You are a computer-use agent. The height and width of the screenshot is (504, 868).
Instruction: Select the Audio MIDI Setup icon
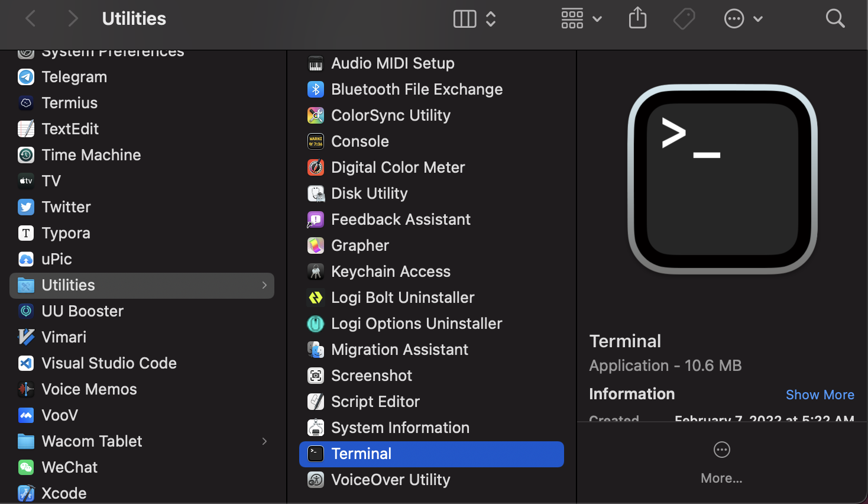pos(316,63)
